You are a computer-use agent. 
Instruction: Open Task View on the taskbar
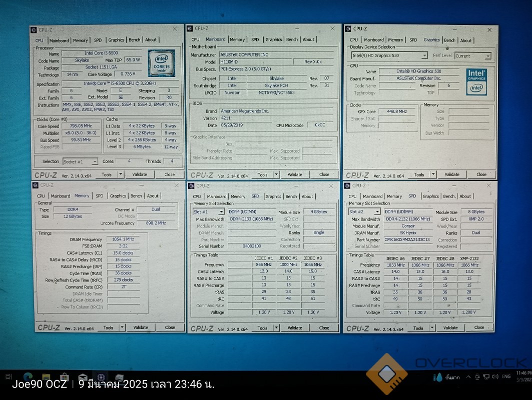tap(9, 376)
